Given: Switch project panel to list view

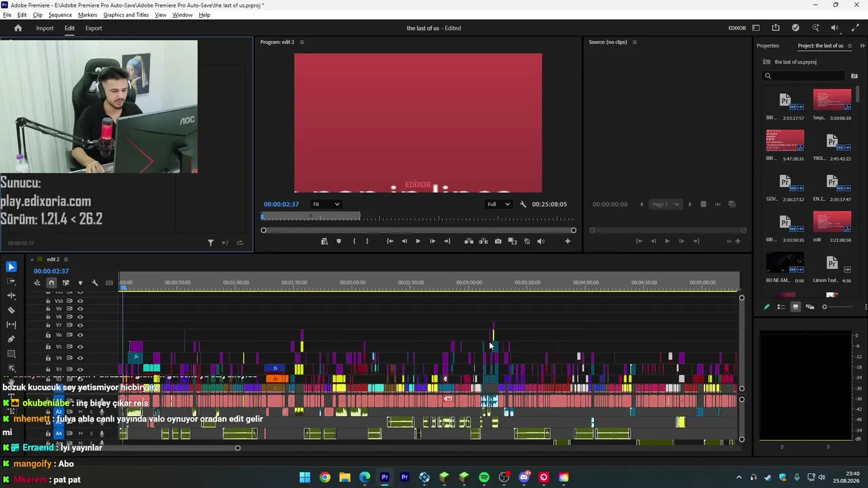Looking at the screenshot, I should coord(781,307).
